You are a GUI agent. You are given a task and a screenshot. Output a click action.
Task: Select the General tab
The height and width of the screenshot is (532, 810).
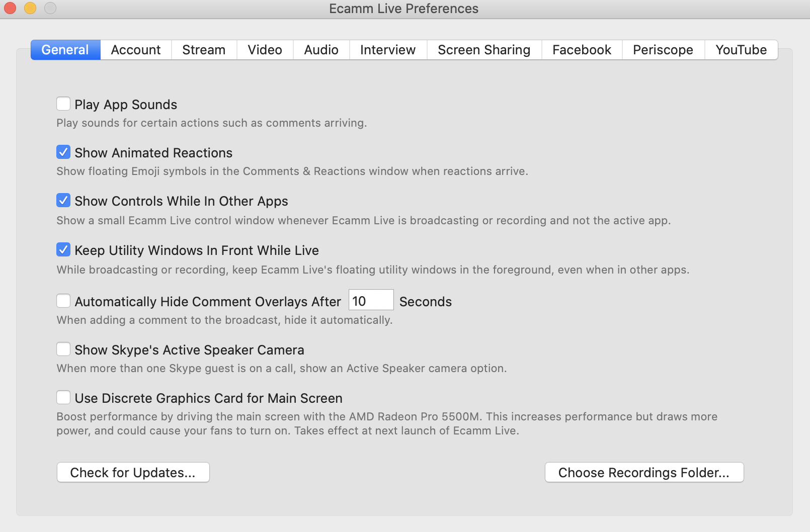pos(65,50)
